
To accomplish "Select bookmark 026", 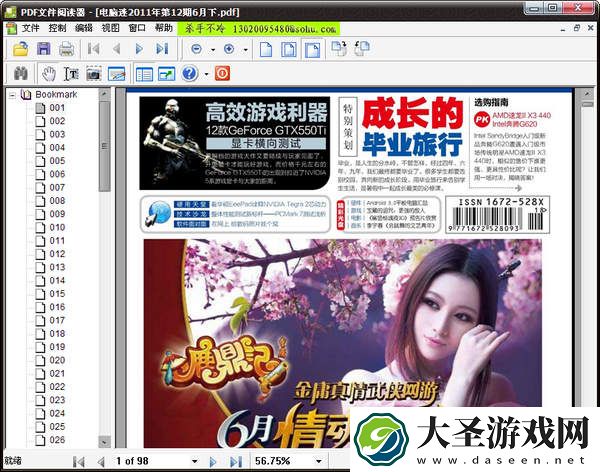I will [x=57, y=440].
